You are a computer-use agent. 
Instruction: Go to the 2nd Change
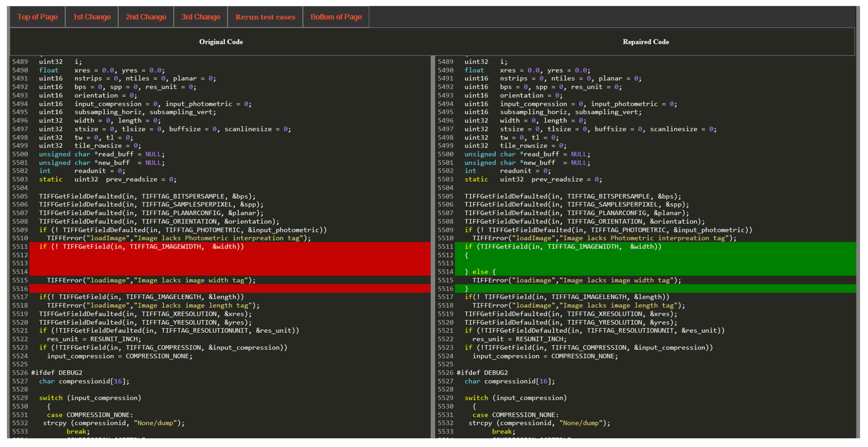[146, 17]
